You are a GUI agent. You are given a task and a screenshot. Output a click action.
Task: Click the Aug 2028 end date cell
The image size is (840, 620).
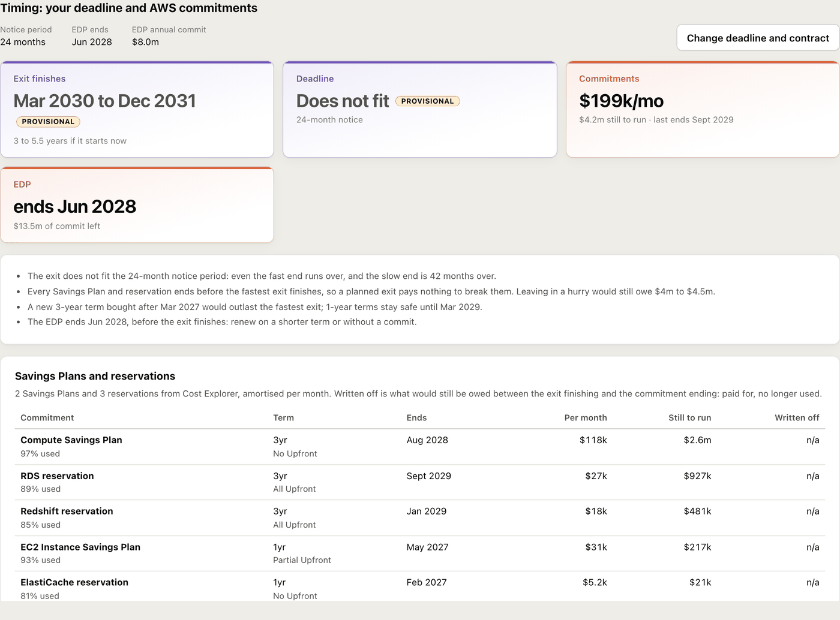pos(427,440)
